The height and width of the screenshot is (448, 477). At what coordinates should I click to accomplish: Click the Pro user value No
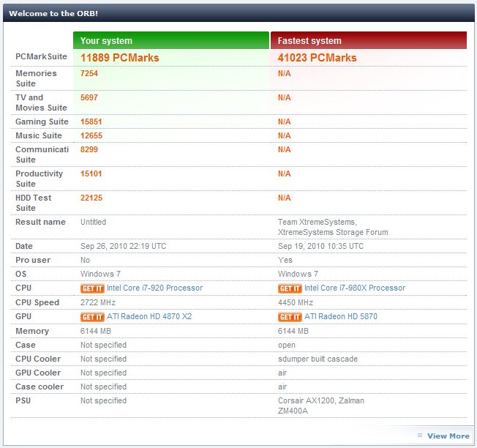click(85, 260)
